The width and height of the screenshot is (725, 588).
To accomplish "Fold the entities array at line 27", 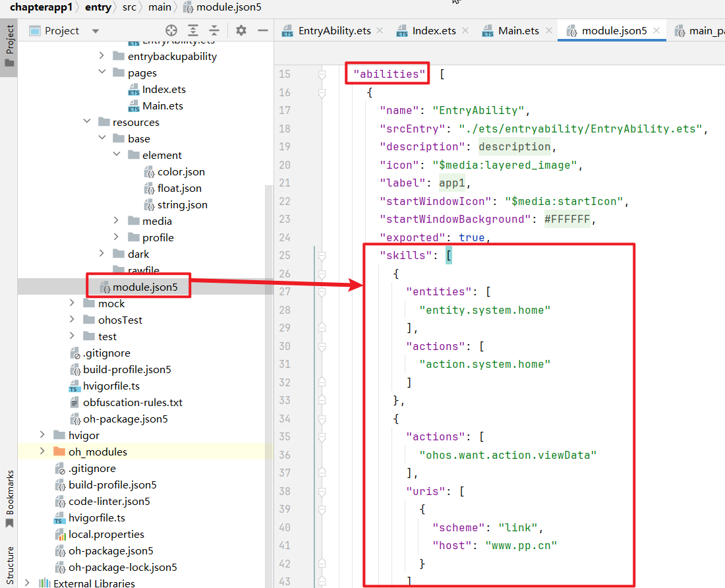I will coord(322,291).
